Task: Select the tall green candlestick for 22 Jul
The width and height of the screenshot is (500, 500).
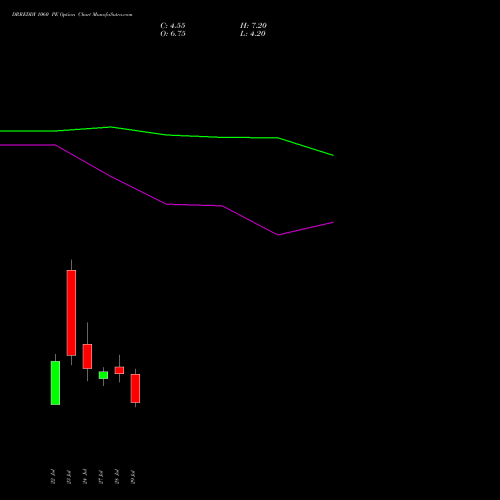Action: pos(55,383)
